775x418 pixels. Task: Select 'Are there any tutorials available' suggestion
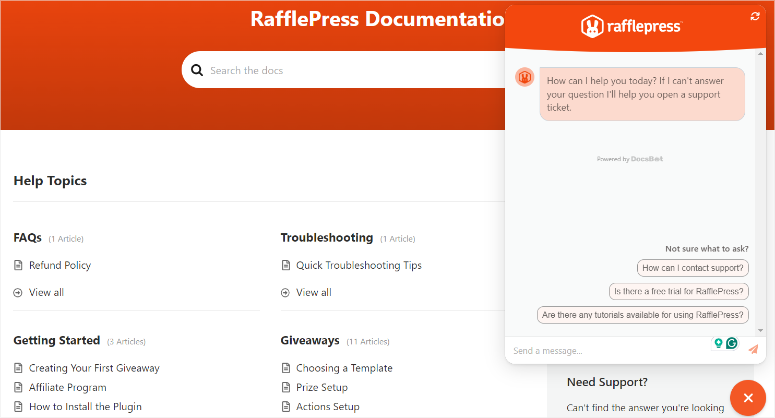[x=643, y=315]
